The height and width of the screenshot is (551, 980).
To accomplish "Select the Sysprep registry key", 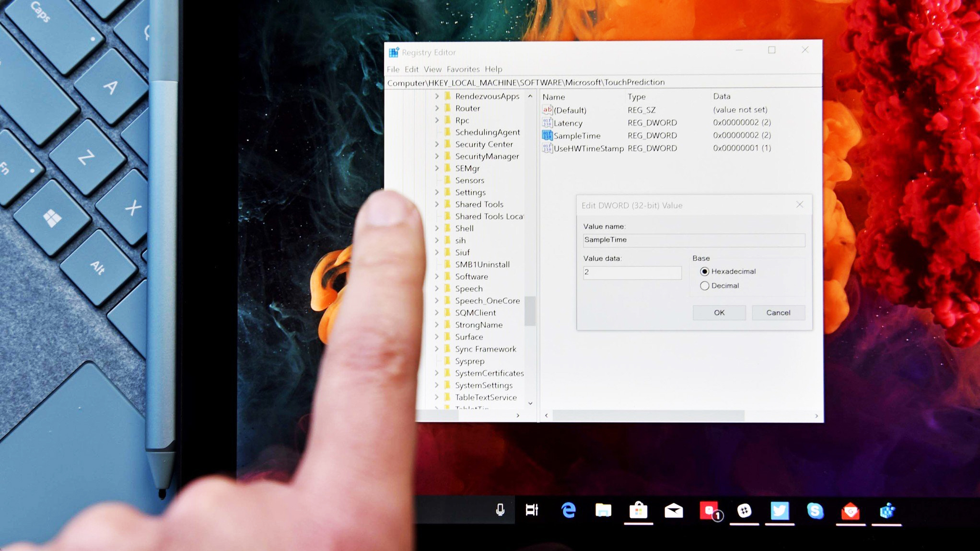I will click(469, 362).
